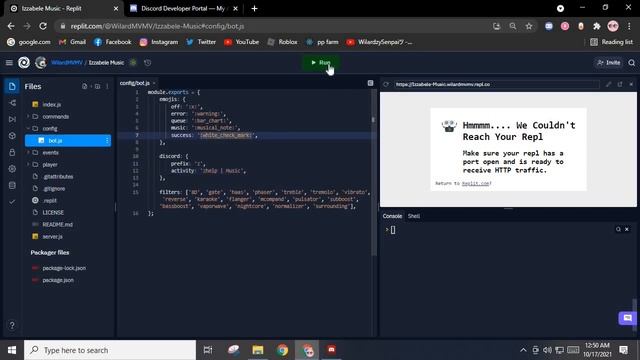Collapse the config folder
This screenshot has height=360, width=640.
pos(50,129)
